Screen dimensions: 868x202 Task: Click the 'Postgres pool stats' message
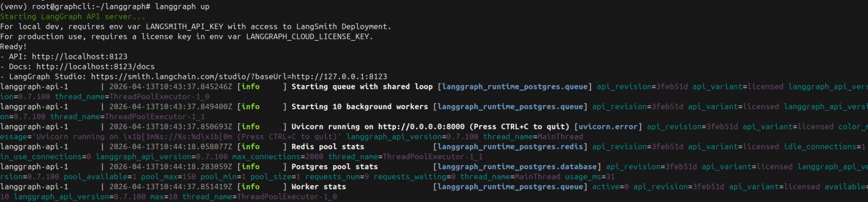pyautogui.click(x=334, y=166)
